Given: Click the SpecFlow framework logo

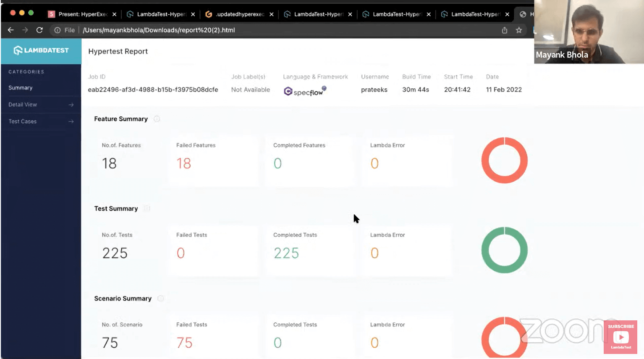Looking at the screenshot, I should point(305,91).
